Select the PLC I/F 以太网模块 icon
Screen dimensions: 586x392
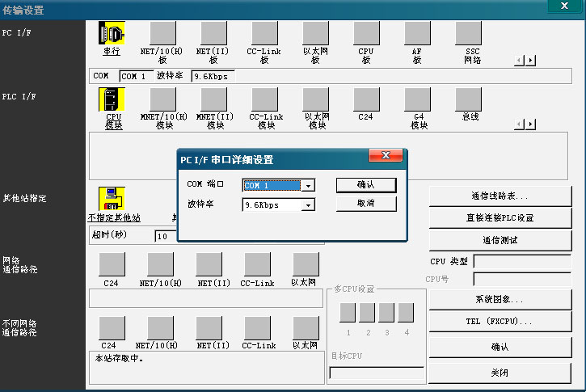[x=316, y=100]
